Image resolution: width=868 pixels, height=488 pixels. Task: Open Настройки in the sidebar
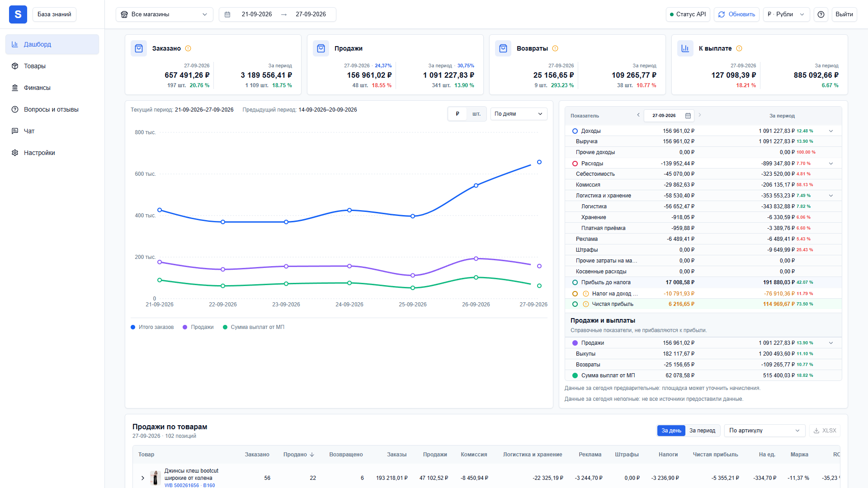(x=52, y=153)
